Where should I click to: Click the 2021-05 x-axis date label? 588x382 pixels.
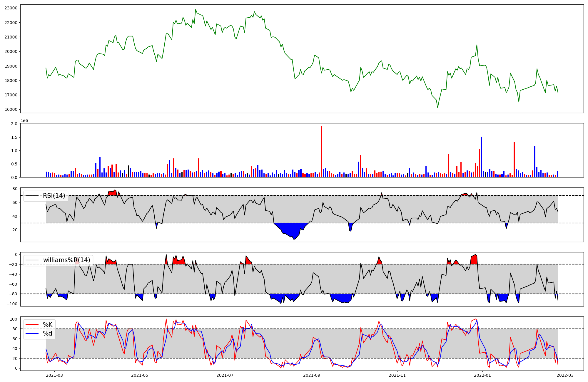pyautogui.click(x=140, y=375)
